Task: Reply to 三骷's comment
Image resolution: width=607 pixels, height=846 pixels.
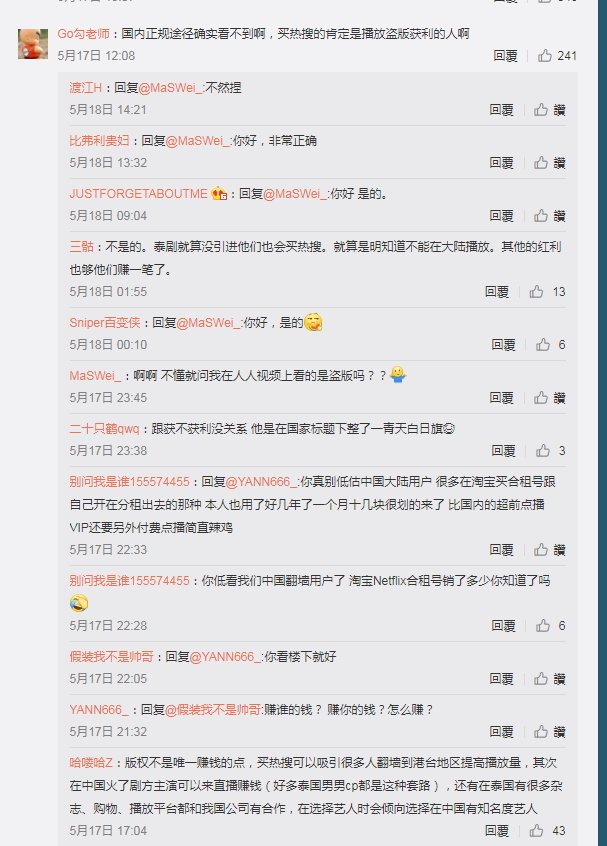Action: pos(496,292)
